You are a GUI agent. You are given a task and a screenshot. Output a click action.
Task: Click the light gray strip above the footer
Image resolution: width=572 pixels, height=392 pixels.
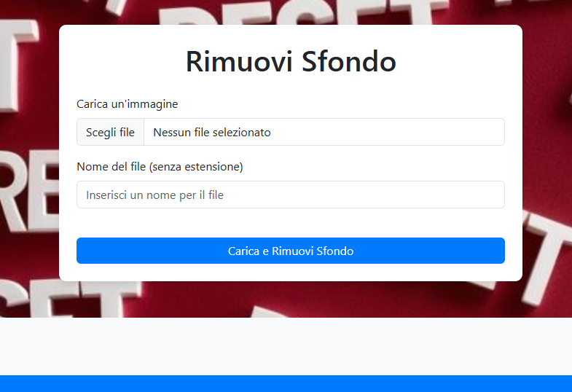(286, 346)
